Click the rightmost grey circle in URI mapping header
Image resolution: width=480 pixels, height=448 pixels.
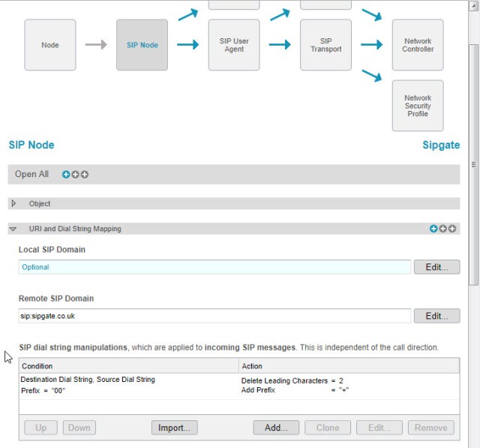[453, 229]
